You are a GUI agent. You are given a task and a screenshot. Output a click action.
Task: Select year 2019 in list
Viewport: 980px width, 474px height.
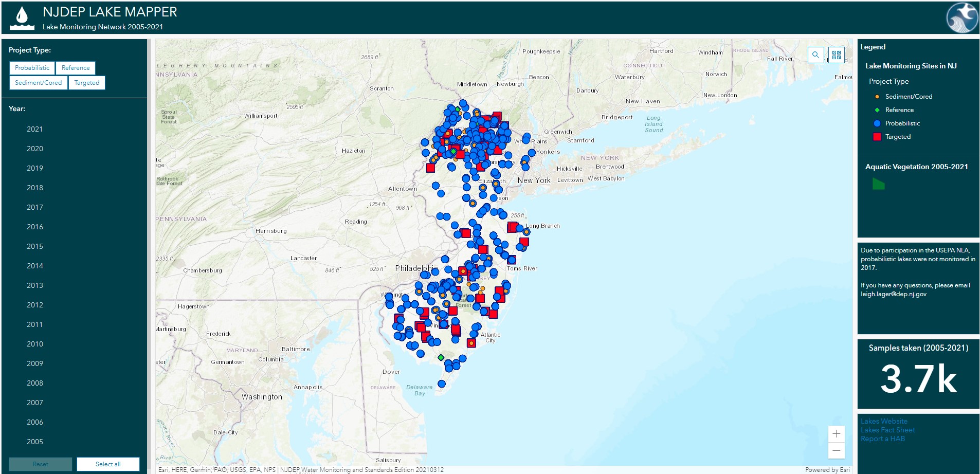[x=35, y=168]
